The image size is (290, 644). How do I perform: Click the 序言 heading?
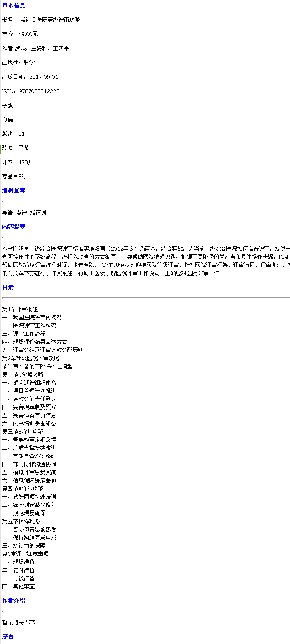point(8,637)
